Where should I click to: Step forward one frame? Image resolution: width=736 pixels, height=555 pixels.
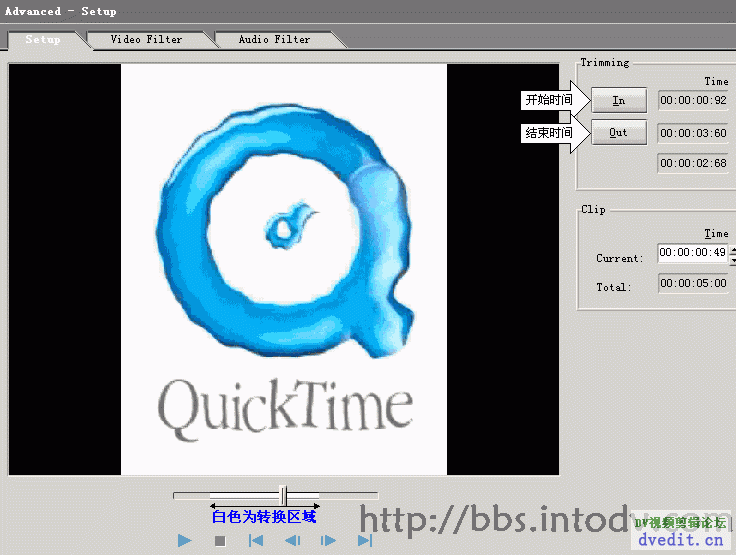pos(328,541)
